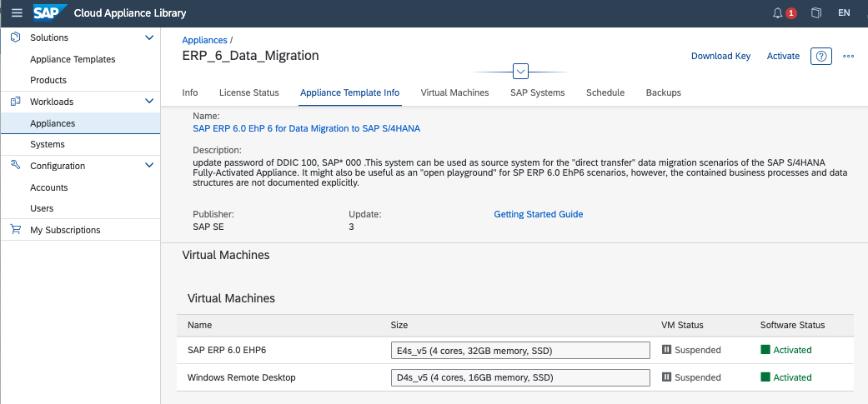Viewport: 868px width, 404px height.
Task: Click the My Subscriptions cart icon
Action: pyautogui.click(x=15, y=230)
